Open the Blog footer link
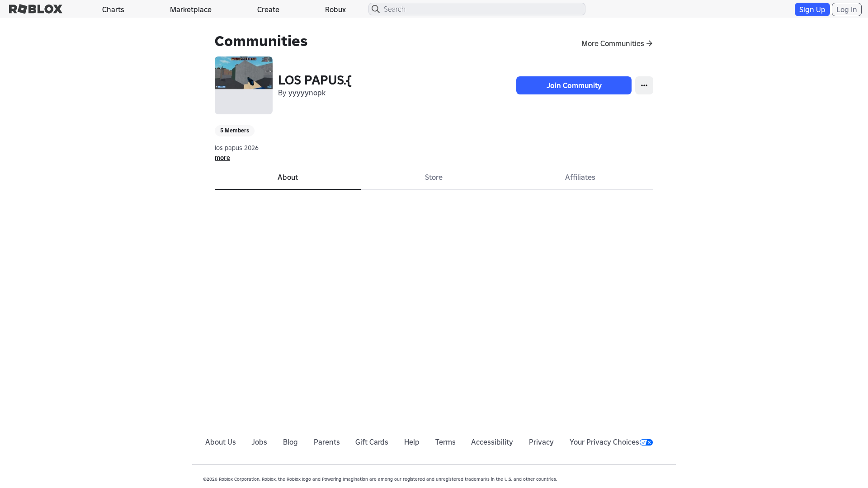This screenshot has width=868, height=488. click(290, 442)
